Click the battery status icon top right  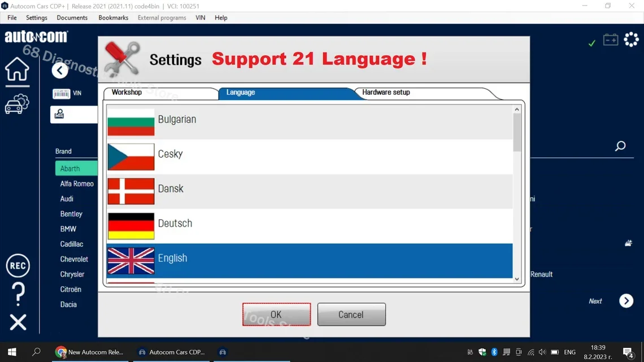tap(610, 40)
